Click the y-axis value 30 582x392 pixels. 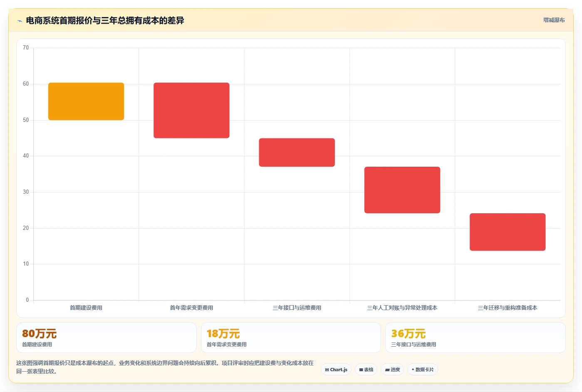coord(26,192)
